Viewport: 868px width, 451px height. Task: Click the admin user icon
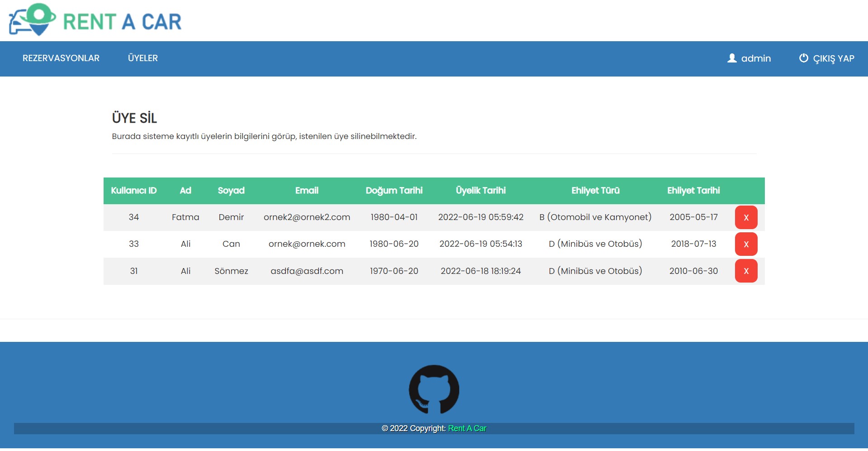(732, 58)
